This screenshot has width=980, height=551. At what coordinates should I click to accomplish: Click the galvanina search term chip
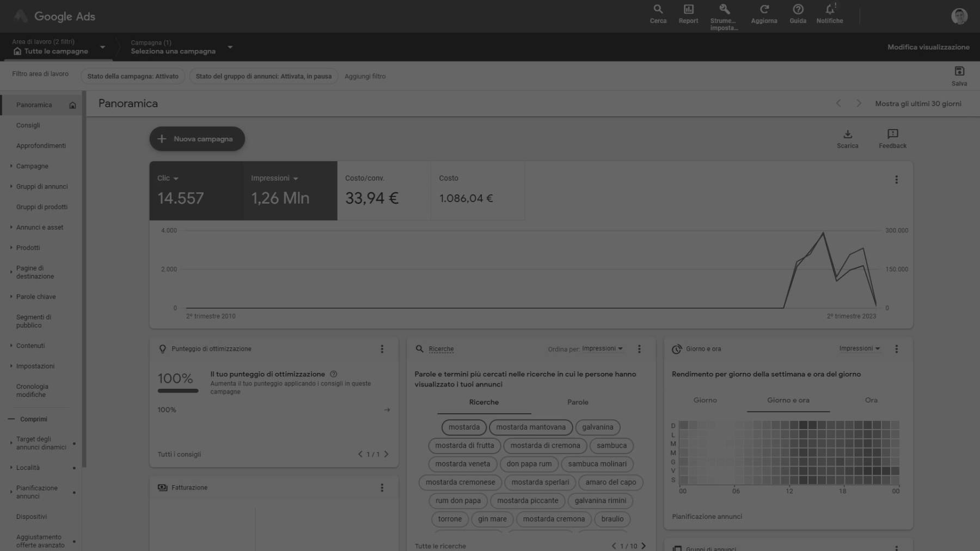click(x=597, y=427)
